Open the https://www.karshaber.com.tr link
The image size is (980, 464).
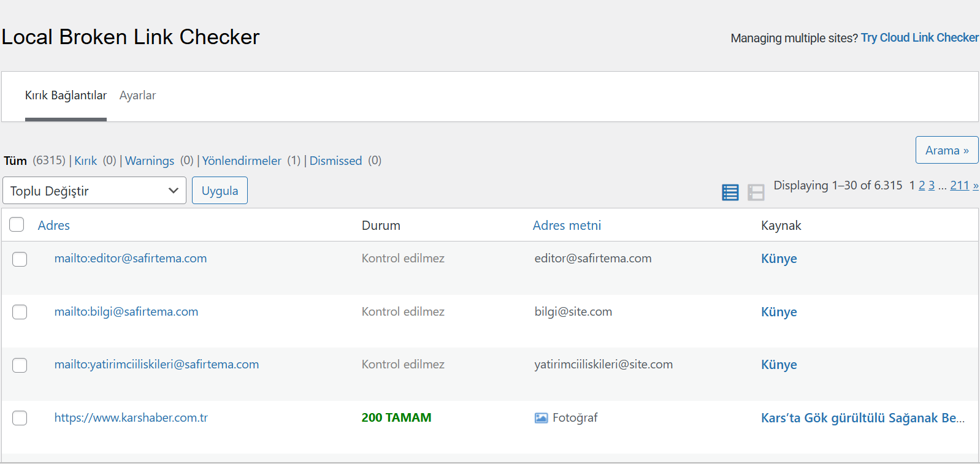[x=131, y=417]
